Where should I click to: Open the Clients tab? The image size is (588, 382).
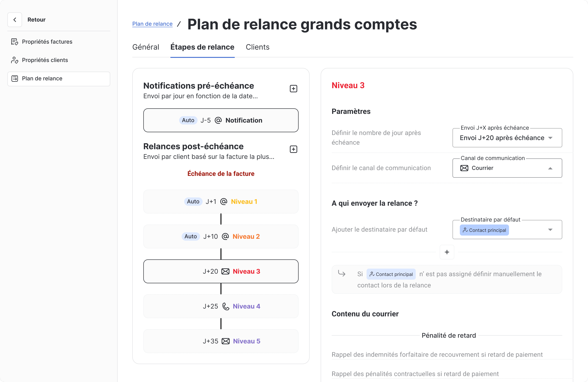coord(257,47)
